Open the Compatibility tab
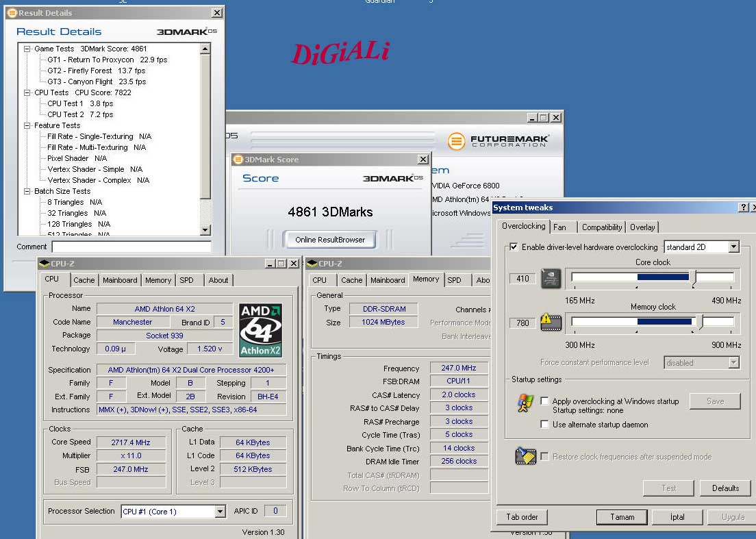The width and height of the screenshot is (756, 539). tap(602, 227)
